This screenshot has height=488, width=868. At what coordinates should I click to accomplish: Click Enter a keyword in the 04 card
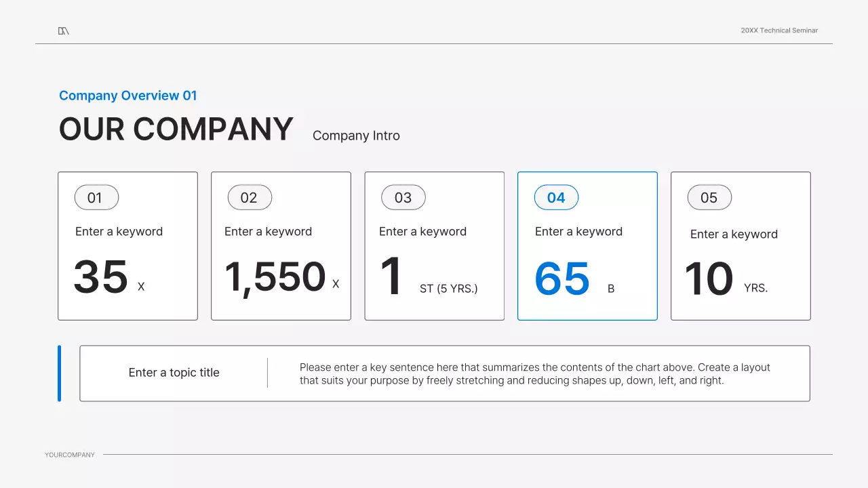578,232
